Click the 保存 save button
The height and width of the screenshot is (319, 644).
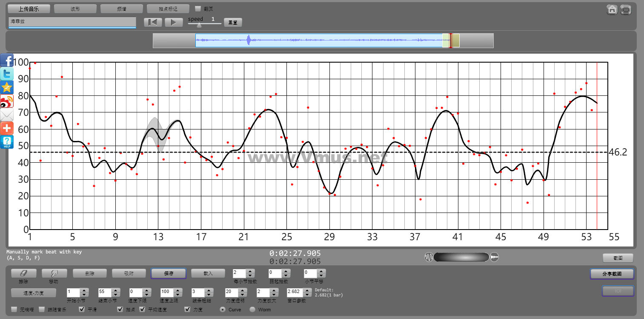coord(169,273)
